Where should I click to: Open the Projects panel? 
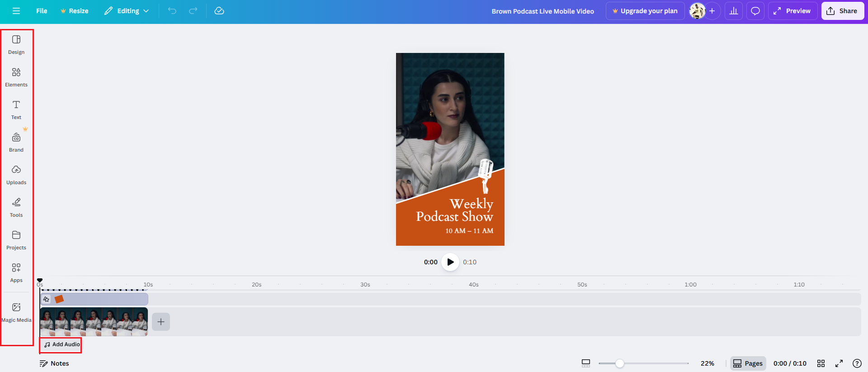coord(16,240)
